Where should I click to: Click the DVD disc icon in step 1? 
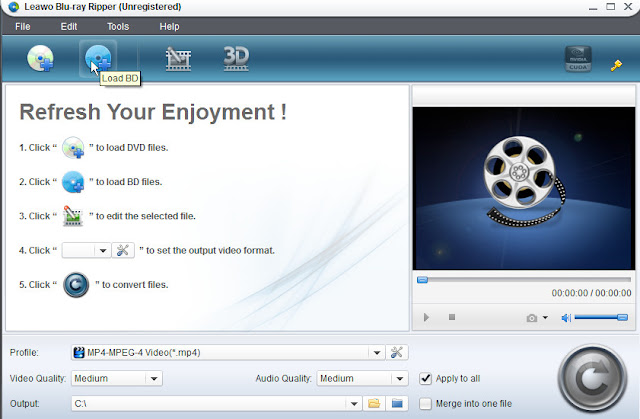click(x=73, y=147)
